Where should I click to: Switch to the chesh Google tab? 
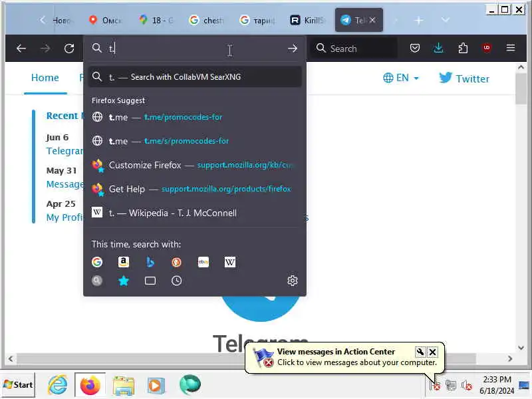click(206, 21)
